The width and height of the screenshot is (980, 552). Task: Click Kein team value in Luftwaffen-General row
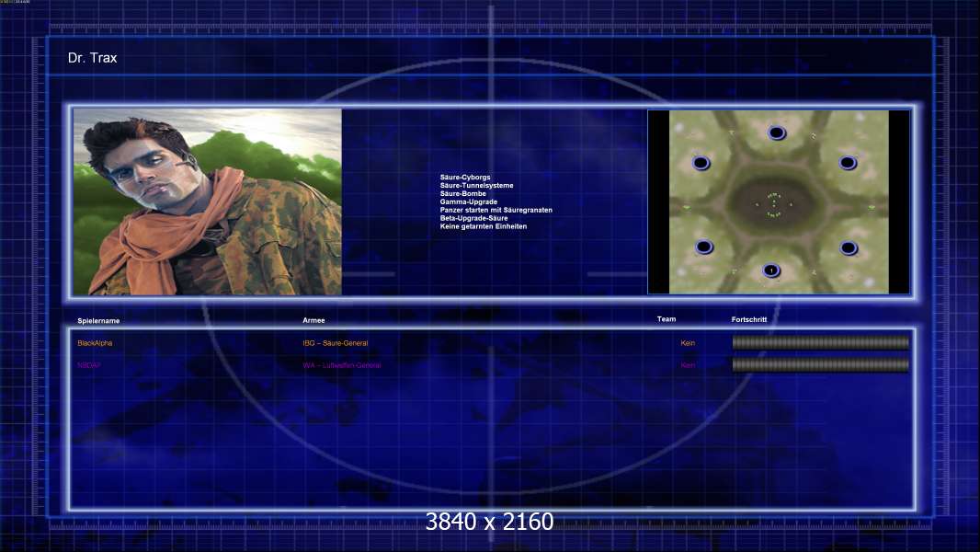point(688,366)
